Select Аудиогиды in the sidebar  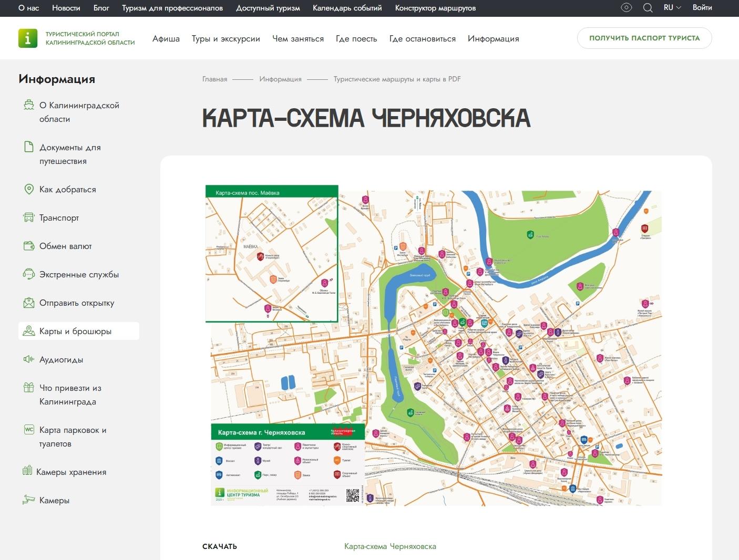(x=61, y=360)
